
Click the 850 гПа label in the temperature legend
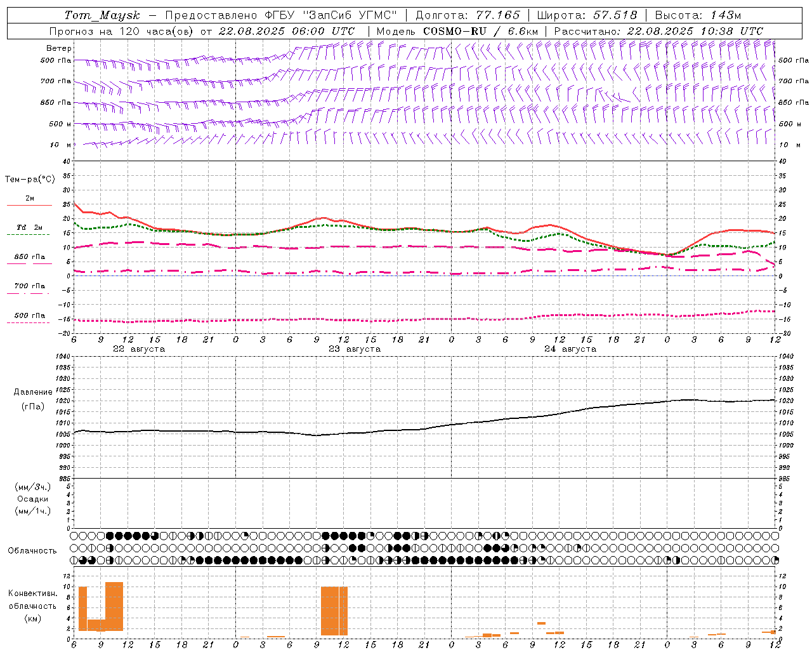point(30,256)
